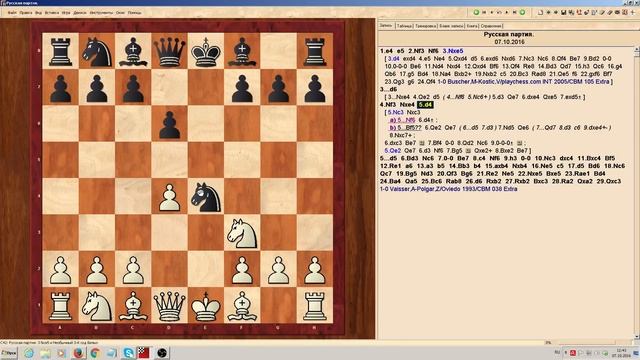Open the Вид menu

[38, 13]
